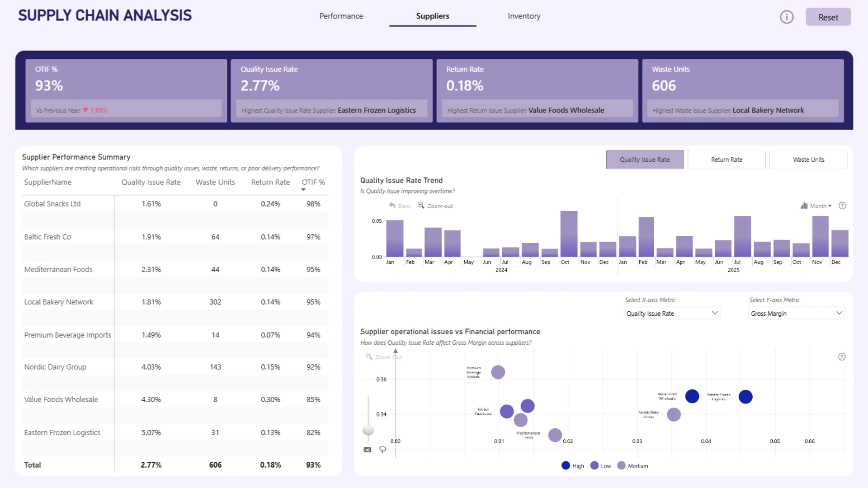This screenshot has height=488, width=868.
Task: Expand the Month granularity dropdown
Action: 821,206
